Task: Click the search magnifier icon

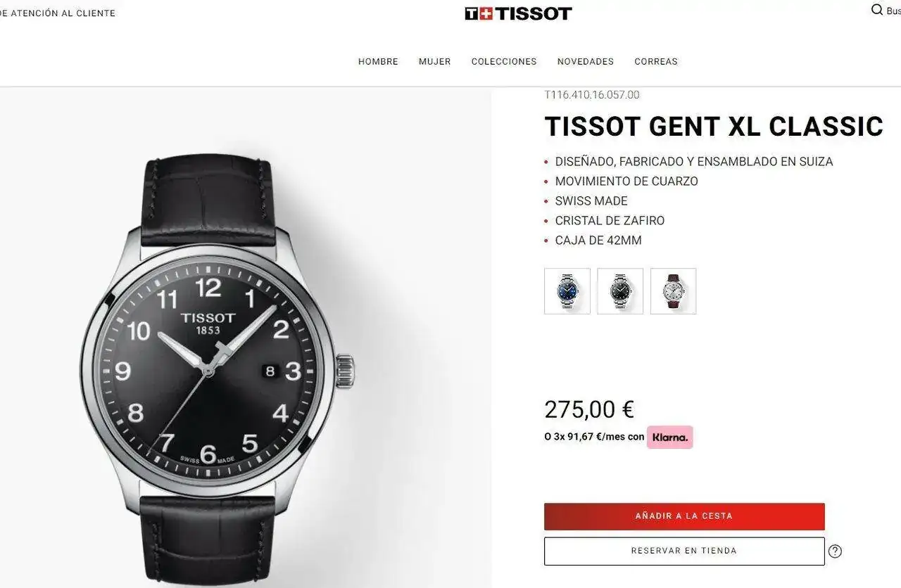Action: tap(877, 11)
